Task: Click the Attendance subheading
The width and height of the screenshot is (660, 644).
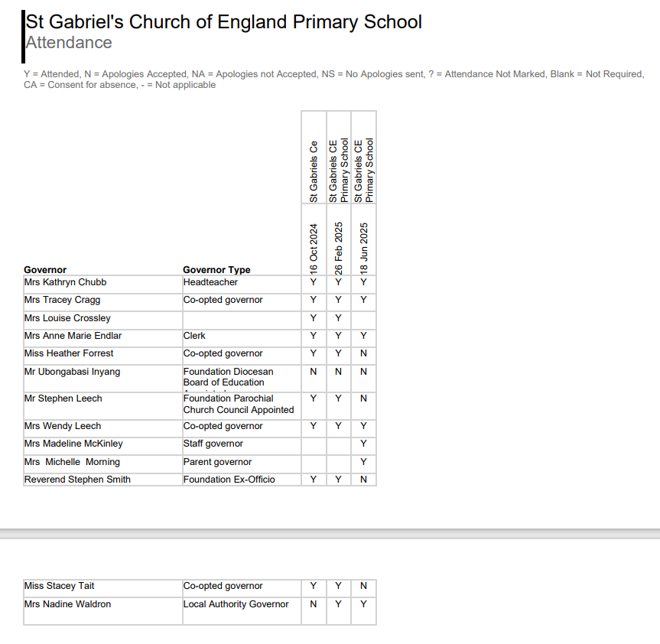Action: [69, 43]
